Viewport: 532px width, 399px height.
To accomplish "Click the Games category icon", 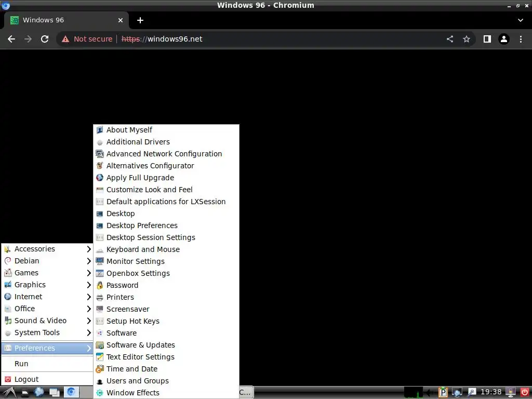I will [8, 273].
